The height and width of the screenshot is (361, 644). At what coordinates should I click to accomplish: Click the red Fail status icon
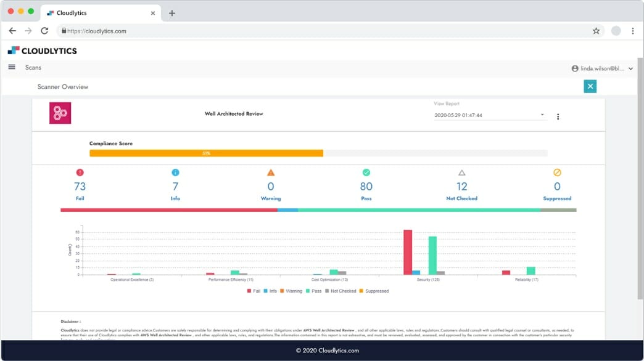click(80, 172)
